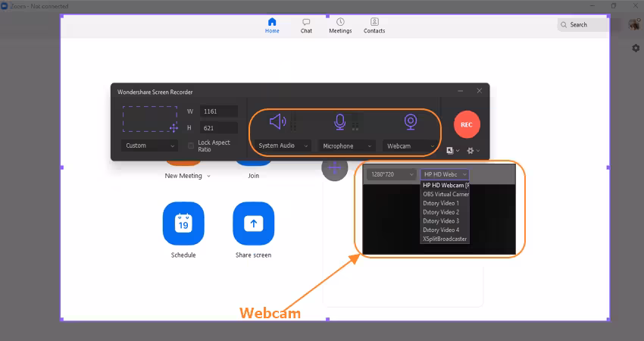The image size is (644, 341).
Task: Click the move crosshair circle handle
Action: point(335,168)
